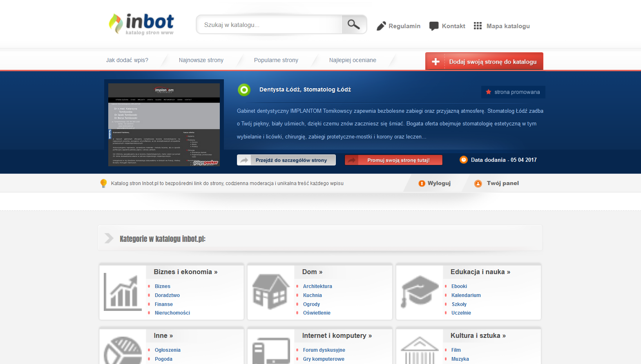The height and width of the screenshot is (364, 641).
Task: Click the magnifier search icon
Action: coord(354,25)
